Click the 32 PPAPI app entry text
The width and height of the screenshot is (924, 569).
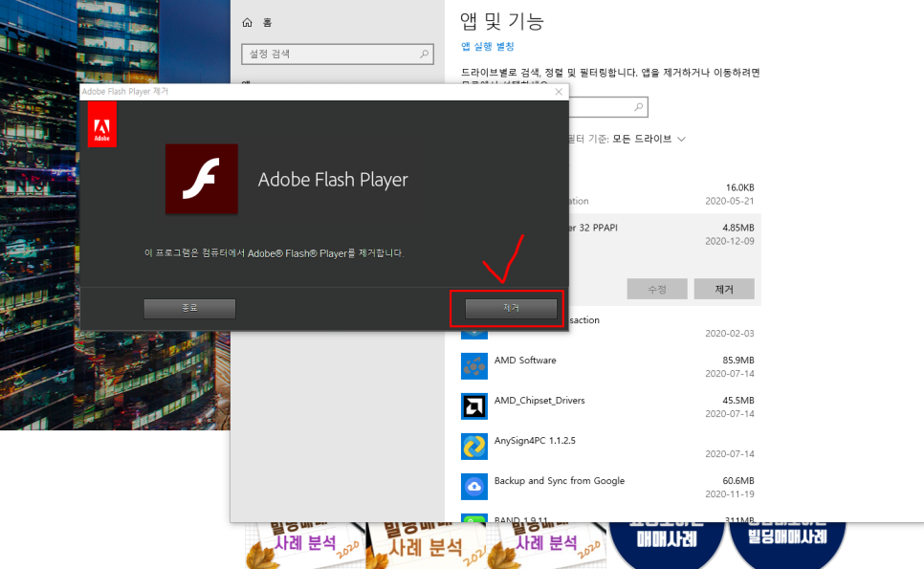tap(593, 228)
